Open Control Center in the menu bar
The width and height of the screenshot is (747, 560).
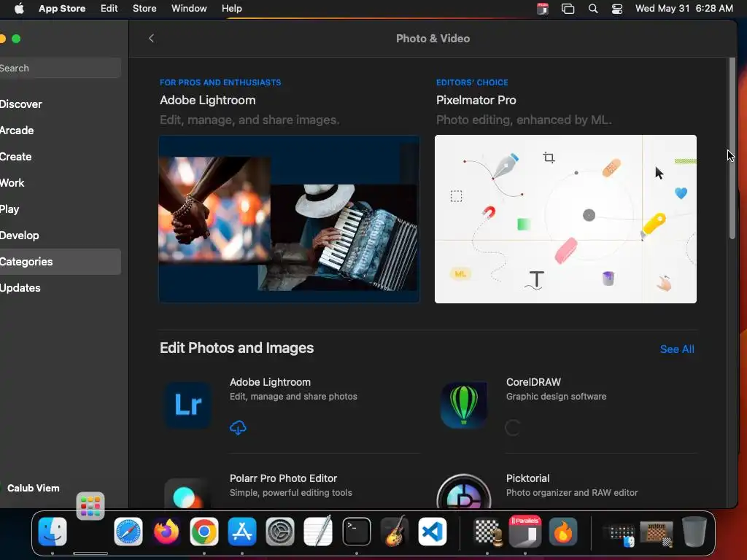[x=617, y=9]
